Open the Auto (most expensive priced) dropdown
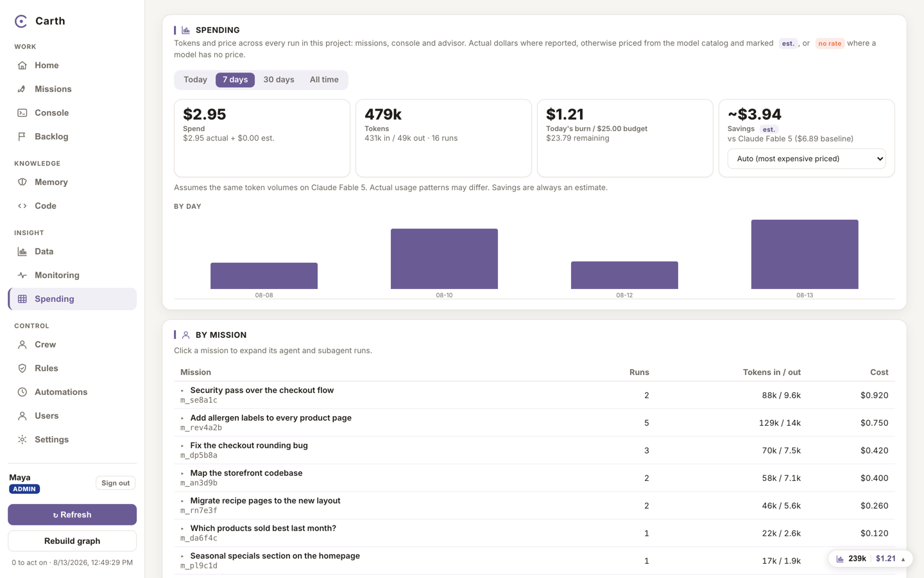The image size is (924, 578). (807, 159)
